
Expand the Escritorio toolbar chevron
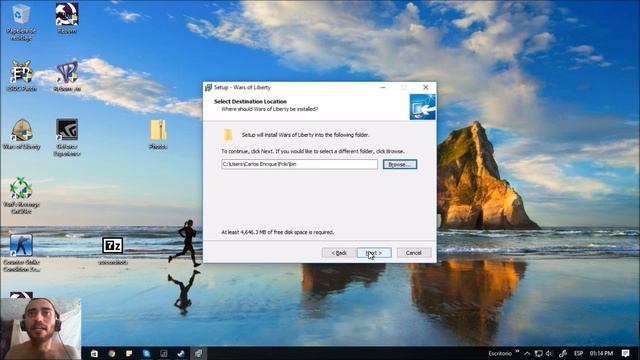tap(518, 352)
